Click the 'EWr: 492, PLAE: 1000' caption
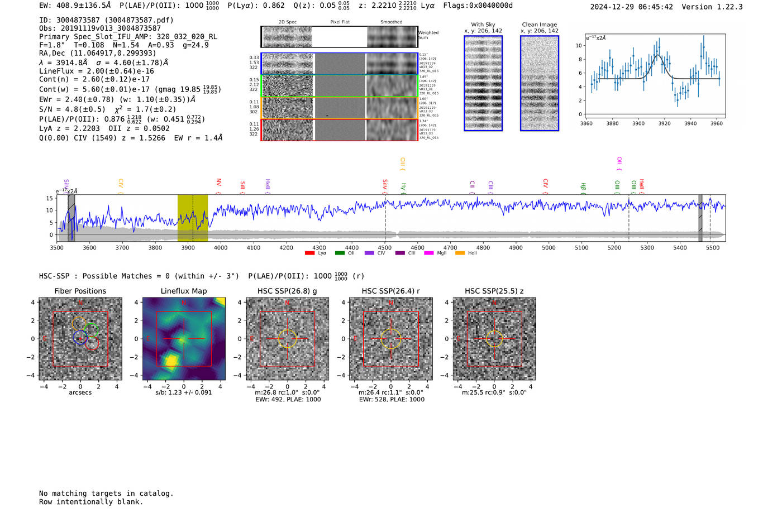This screenshot has width=782, height=532. pyautogui.click(x=288, y=399)
